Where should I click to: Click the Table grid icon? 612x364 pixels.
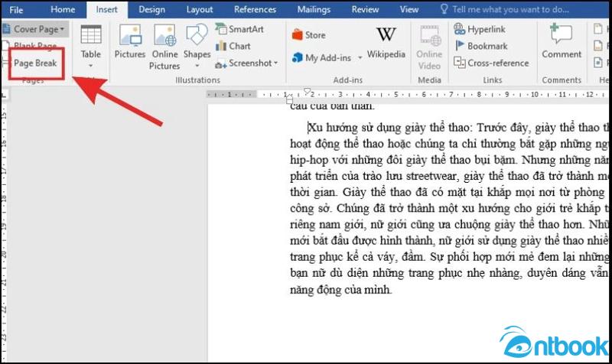pyautogui.click(x=91, y=34)
